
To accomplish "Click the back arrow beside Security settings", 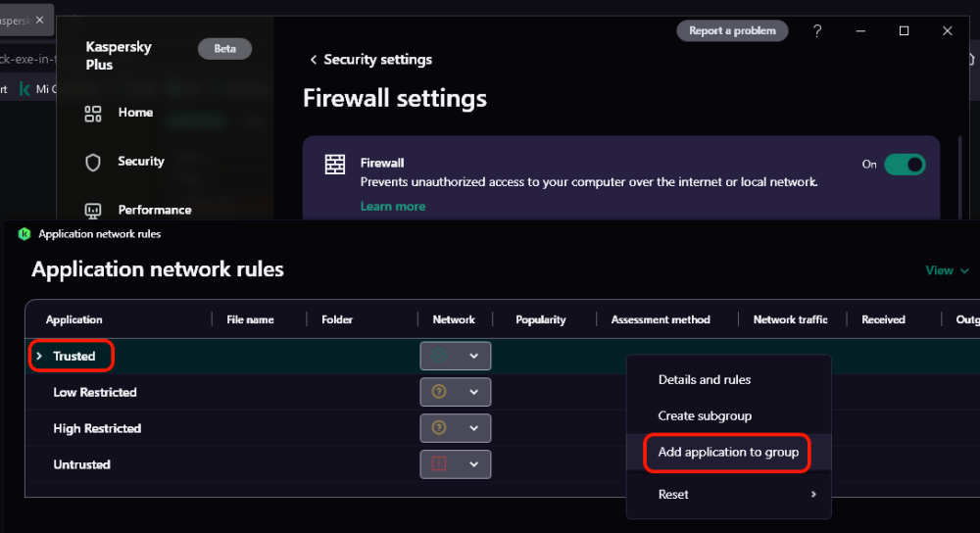I will pos(314,60).
